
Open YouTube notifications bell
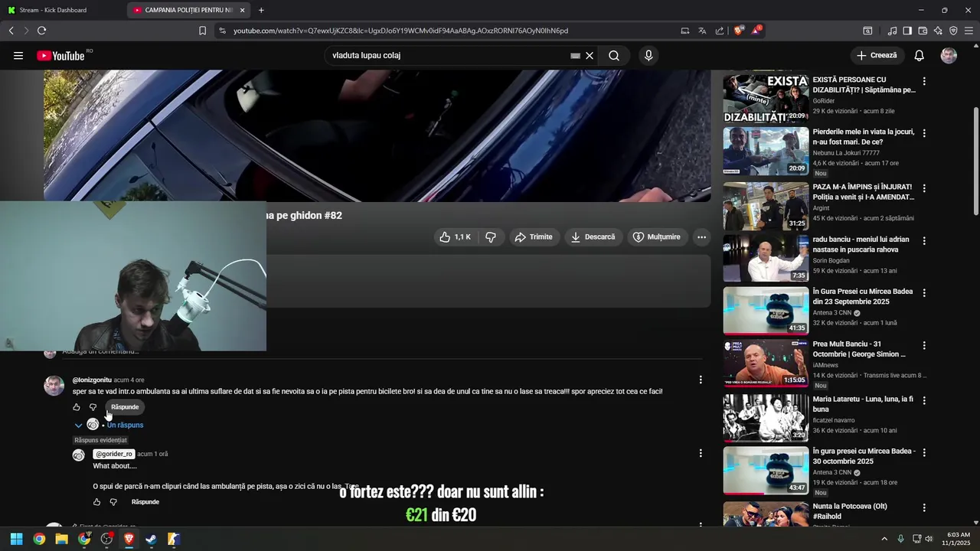920,55
